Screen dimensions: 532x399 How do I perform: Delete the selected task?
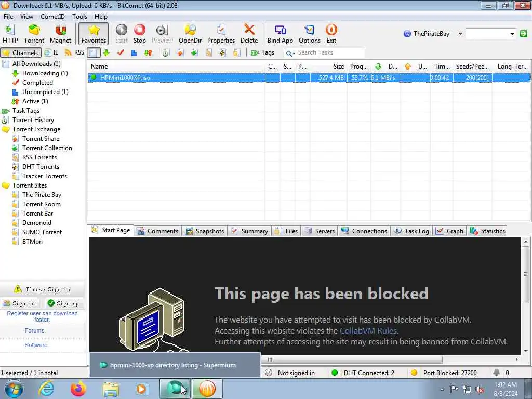tap(249, 34)
